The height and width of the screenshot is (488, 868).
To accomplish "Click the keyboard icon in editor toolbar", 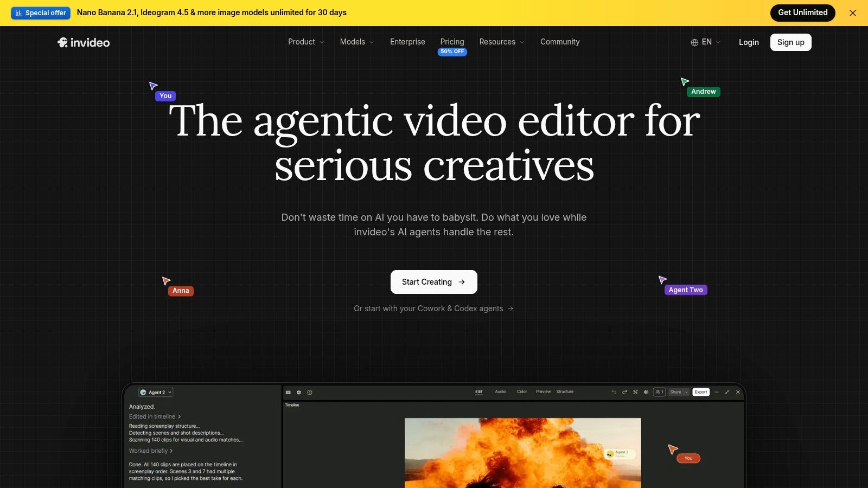I will coord(288,392).
